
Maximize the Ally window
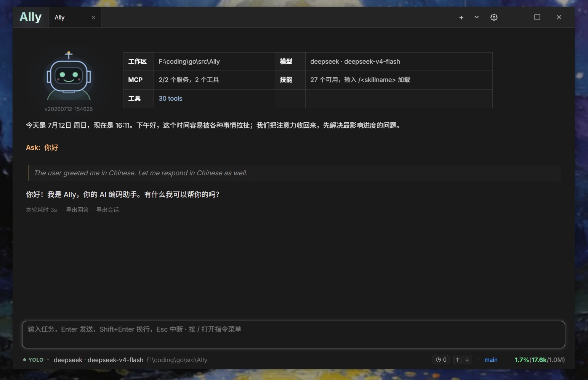point(537,17)
